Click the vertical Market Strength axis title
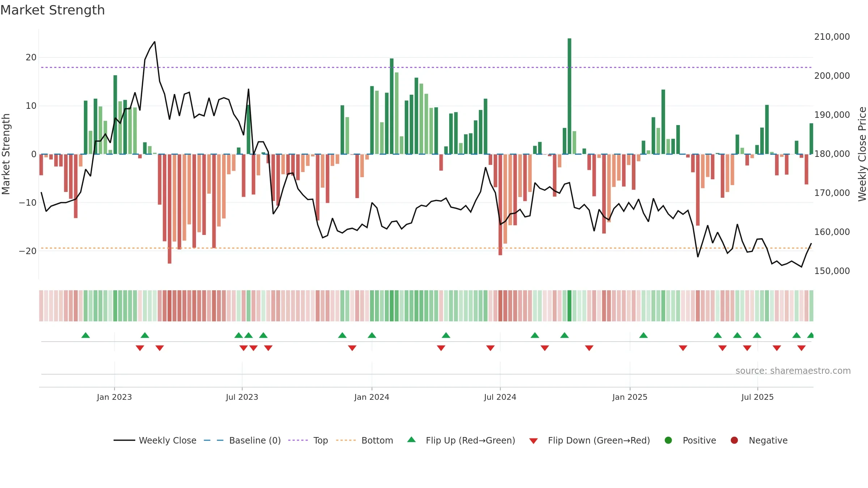The width and height of the screenshot is (868, 488). pos(6,154)
